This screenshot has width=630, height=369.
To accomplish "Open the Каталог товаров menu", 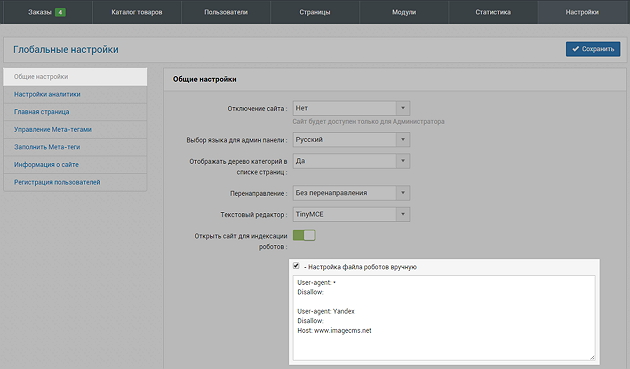I will click(x=137, y=12).
